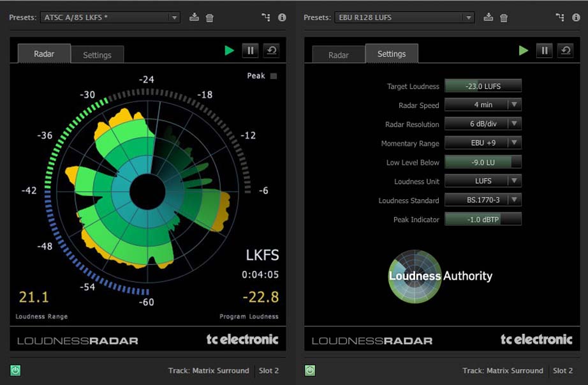
Task: Save preset in EBU R128 LUFS window
Action: click(489, 17)
